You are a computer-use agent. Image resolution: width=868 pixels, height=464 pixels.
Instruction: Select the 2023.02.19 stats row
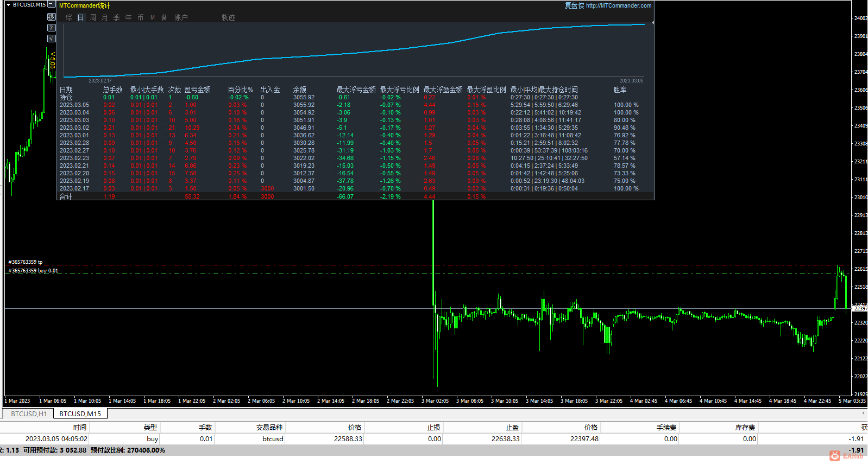355,181
